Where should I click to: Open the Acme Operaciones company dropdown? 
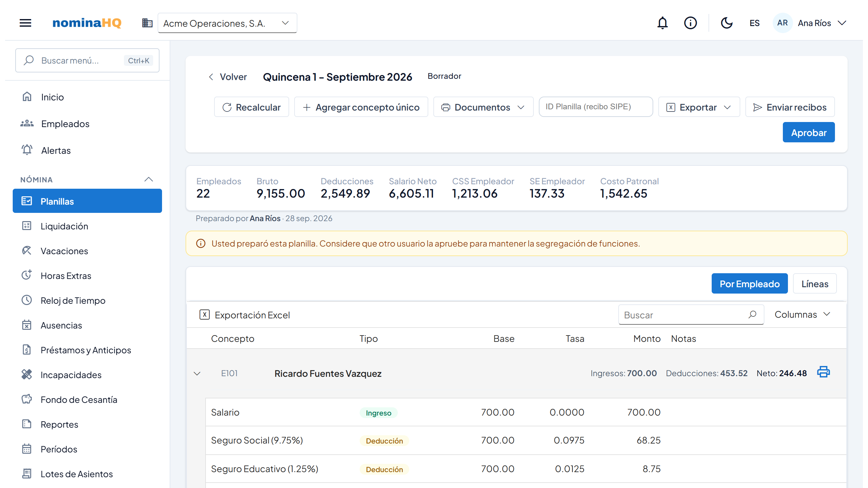click(x=227, y=23)
